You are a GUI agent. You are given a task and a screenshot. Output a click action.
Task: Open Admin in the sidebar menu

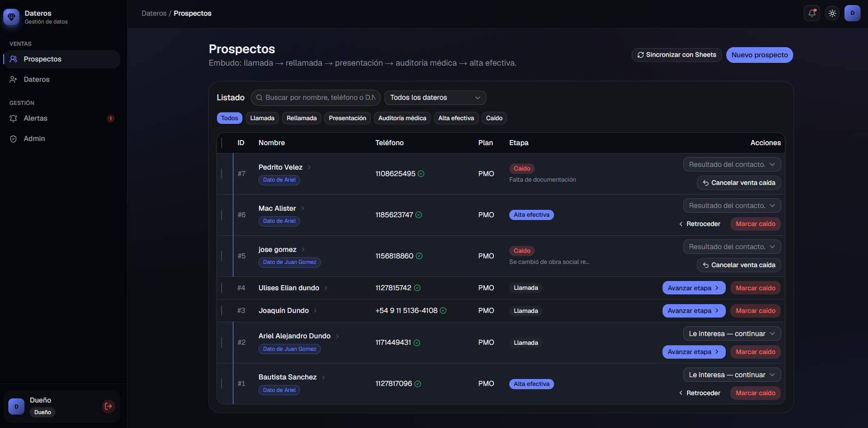62,139
